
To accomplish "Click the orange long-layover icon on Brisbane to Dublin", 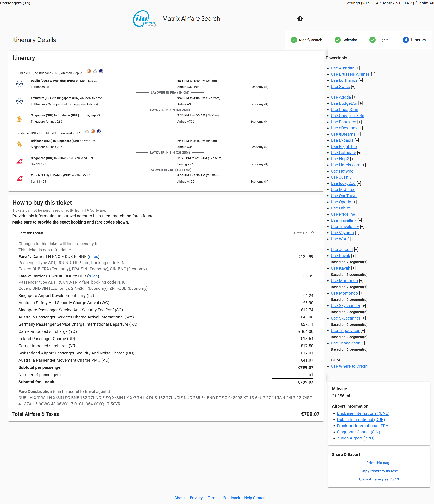I will (93, 131).
